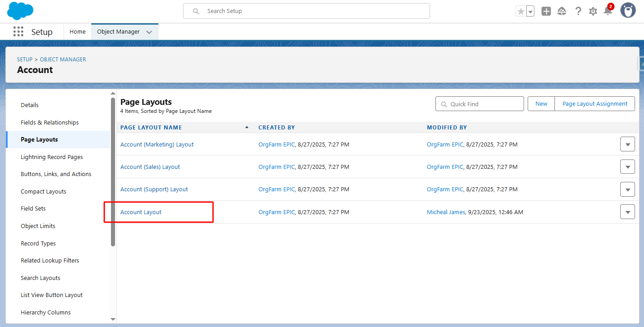
Task: Open Page Layout Assignment
Action: (x=595, y=104)
